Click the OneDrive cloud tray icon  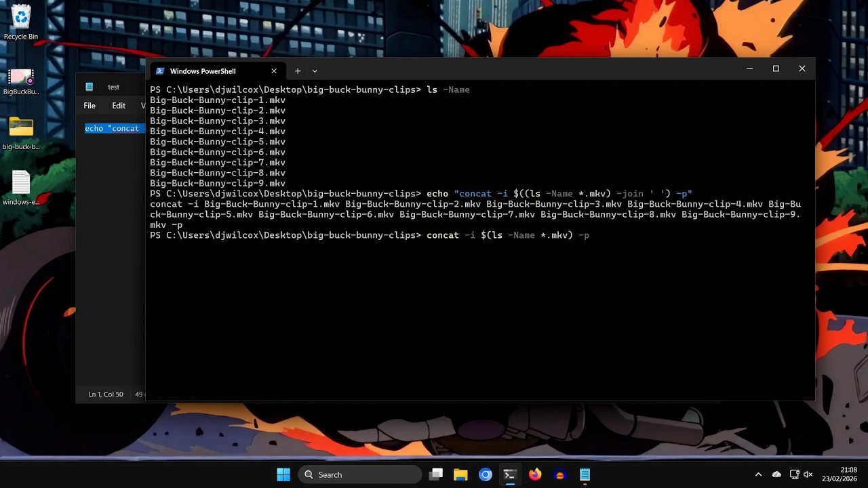click(776, 474)
